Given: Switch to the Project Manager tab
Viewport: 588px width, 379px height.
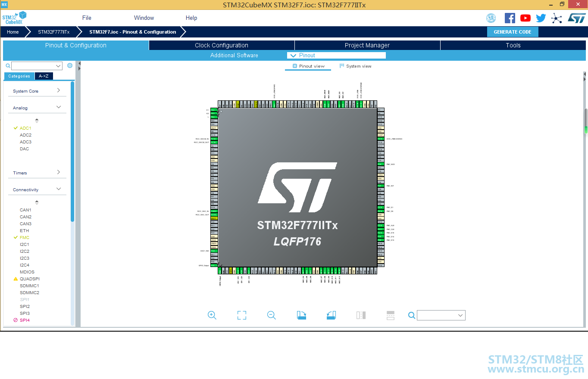Looking at the screenshot, I should point(367,45).
